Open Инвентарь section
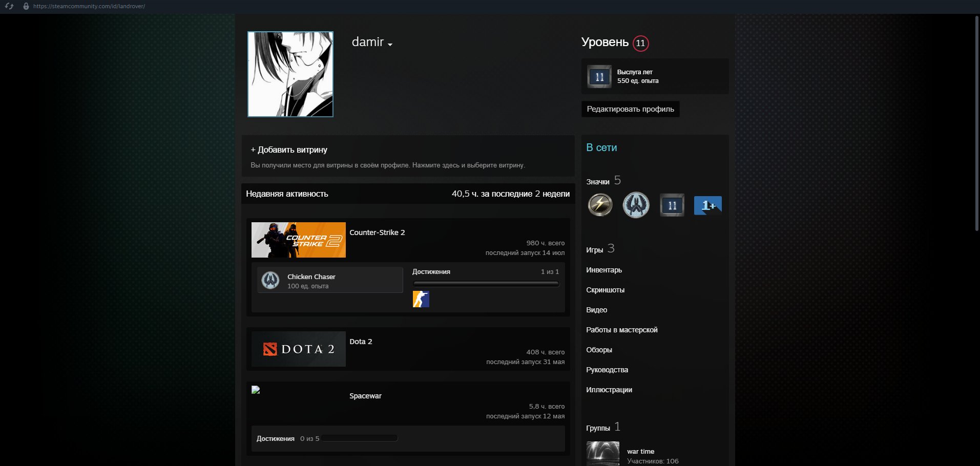980x466 pixels. pos(604,270)
